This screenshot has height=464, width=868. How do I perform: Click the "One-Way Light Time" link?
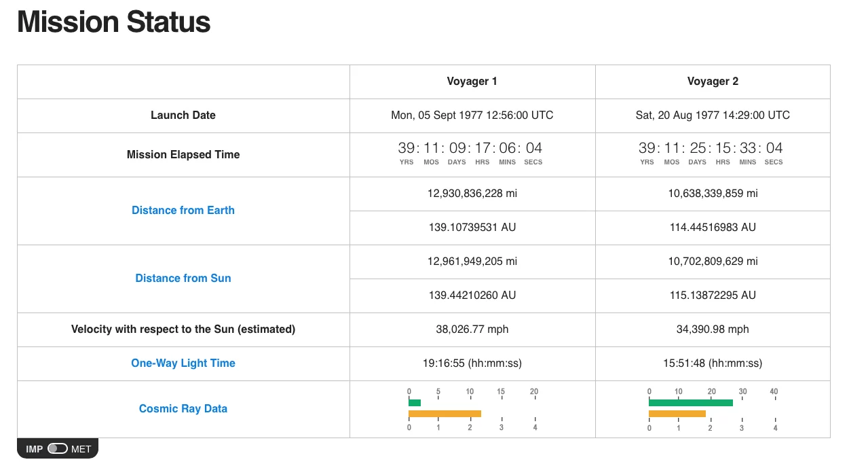pos(183,363)
